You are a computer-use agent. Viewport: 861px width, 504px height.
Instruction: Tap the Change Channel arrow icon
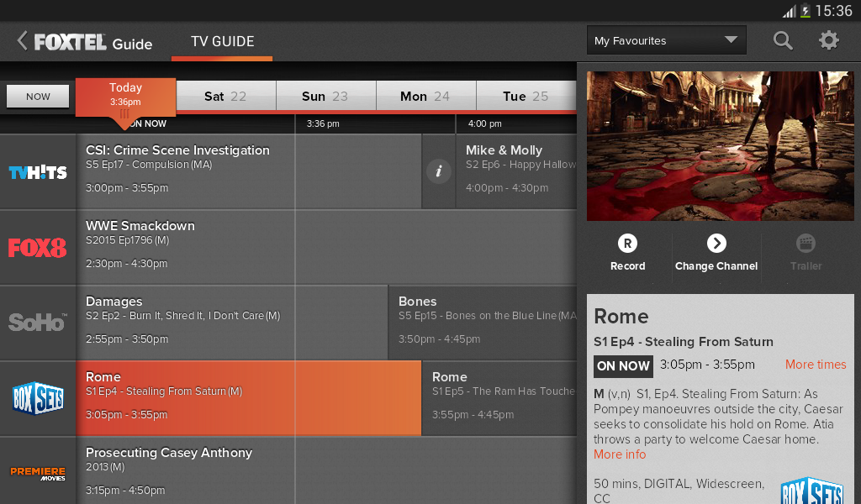coord(716,243)
